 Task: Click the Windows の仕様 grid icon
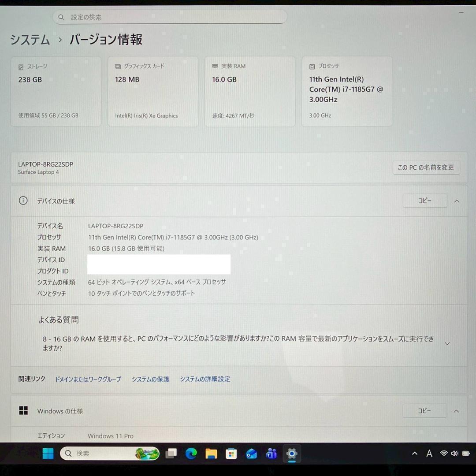coord(23,410)
